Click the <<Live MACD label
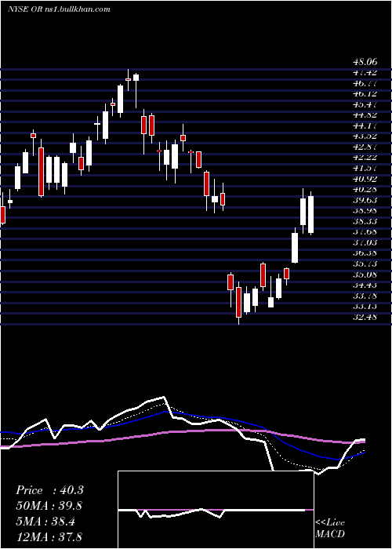This screenshot has width=392, height=549. click(330, 529)
